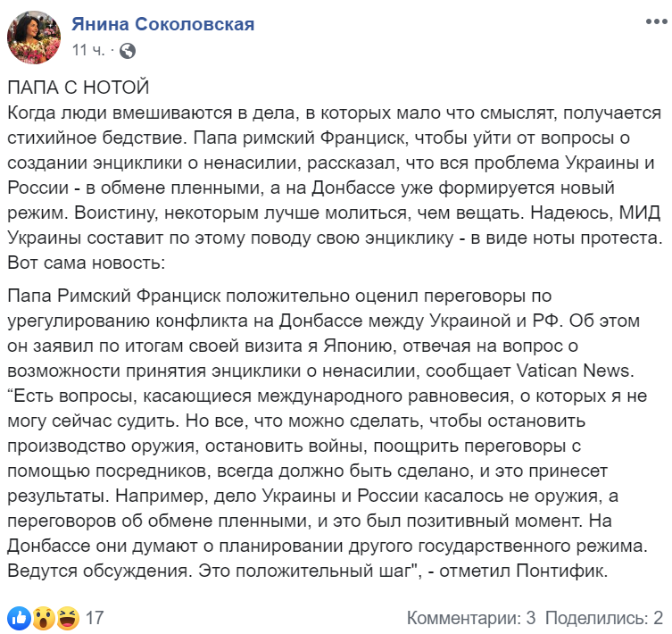Open the "Комментарии: 3" comments link
This screenshot has width=672, height=634.
pyautogui.click(x=470, y=616)
